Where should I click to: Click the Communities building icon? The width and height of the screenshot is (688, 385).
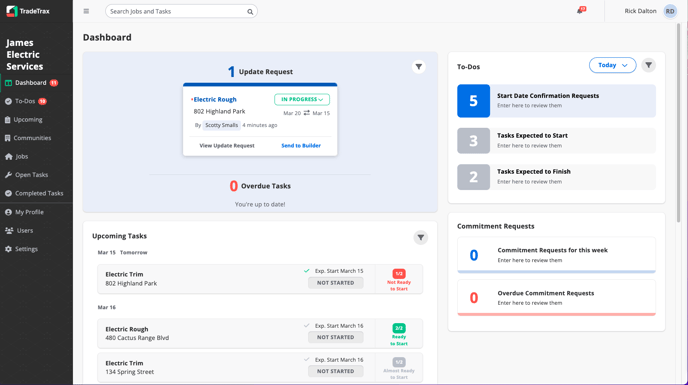(x=7, y=138)
